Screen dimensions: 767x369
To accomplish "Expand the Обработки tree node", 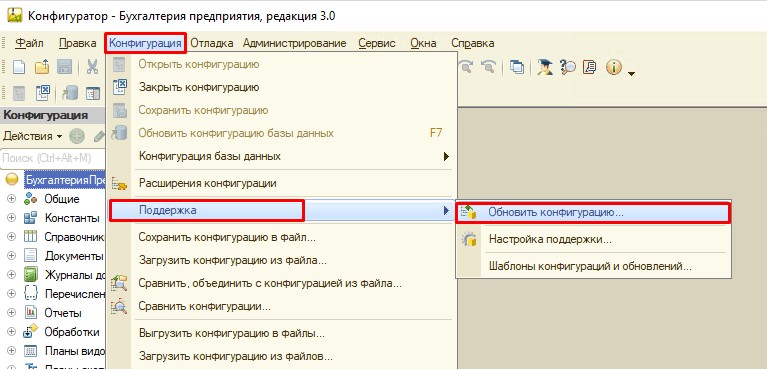I will click(12, 332).
